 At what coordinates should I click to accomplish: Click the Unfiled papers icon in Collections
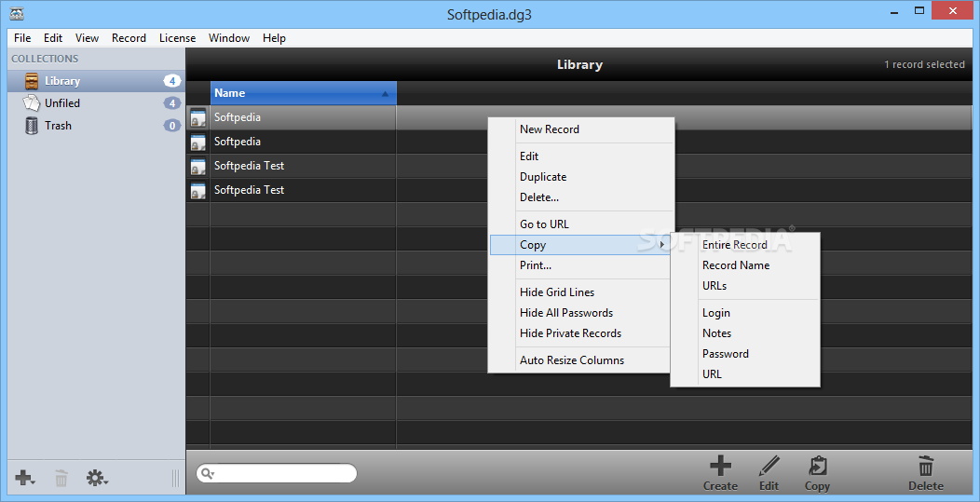point(32,103)
